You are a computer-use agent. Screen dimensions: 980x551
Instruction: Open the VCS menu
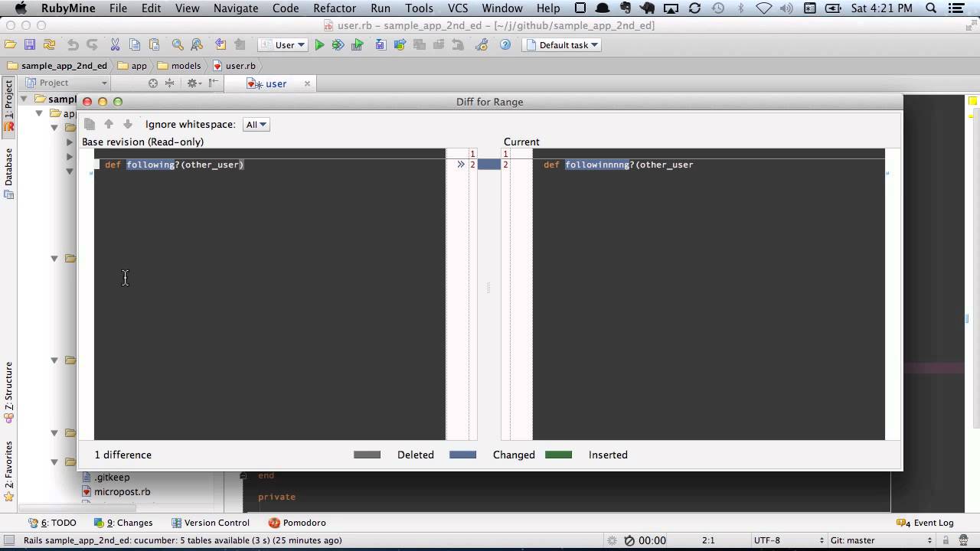click(x=458, y=8)
